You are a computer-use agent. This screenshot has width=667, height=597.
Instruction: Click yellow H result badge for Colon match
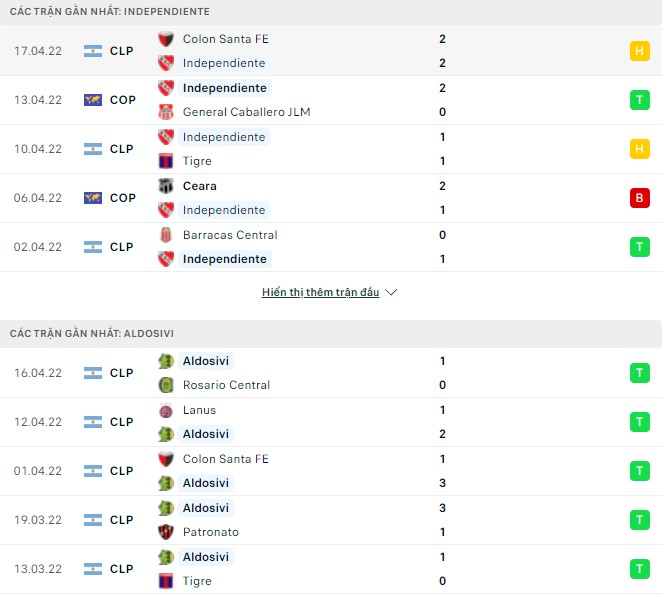coord(639,51)
